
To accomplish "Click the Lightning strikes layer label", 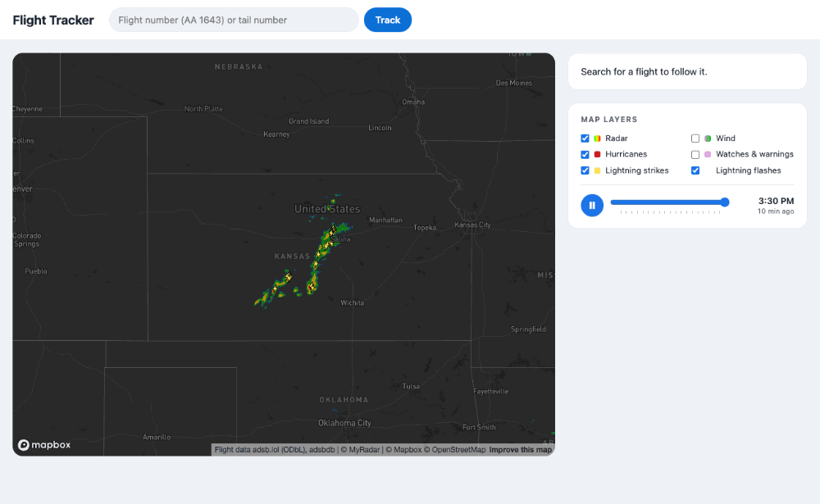I will click(637, 170).
